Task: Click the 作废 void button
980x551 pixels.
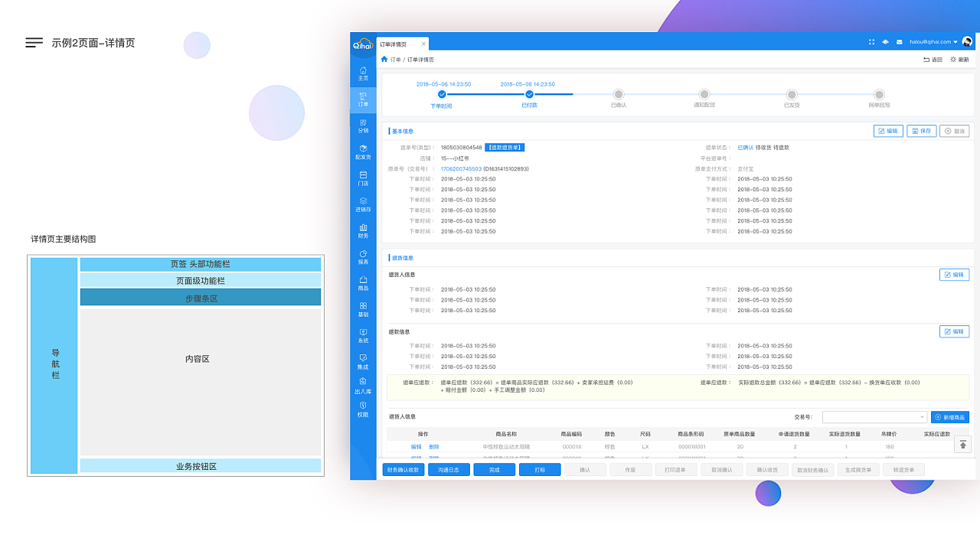Action: [x=631, y=470]
